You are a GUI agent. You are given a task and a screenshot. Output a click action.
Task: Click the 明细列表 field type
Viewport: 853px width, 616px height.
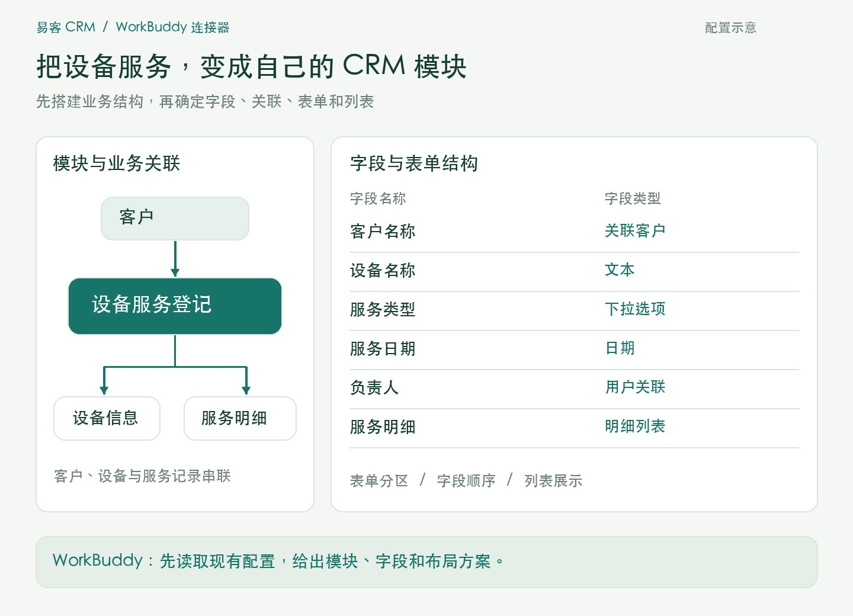coord(635,426)
